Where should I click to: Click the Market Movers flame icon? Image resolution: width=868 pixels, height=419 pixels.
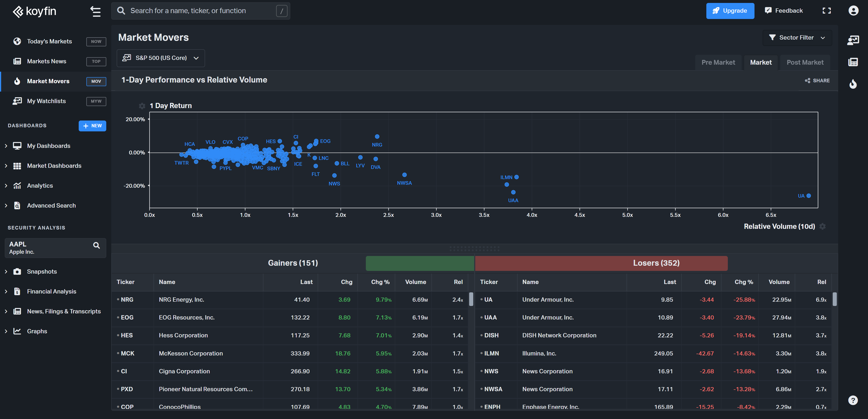tap(17, 81)
